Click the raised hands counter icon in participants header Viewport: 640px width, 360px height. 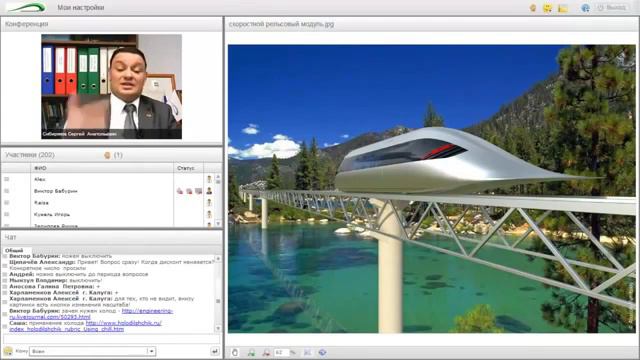(107, 155)
